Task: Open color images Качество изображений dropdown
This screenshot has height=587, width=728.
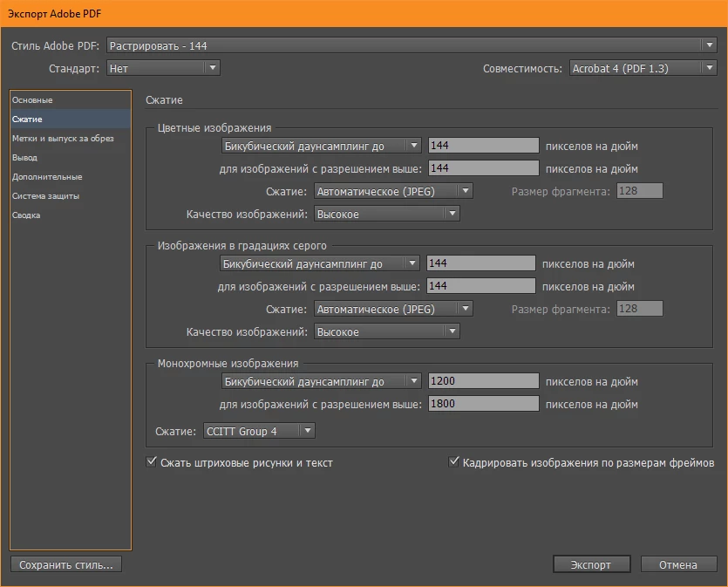Action: [387, 214]
